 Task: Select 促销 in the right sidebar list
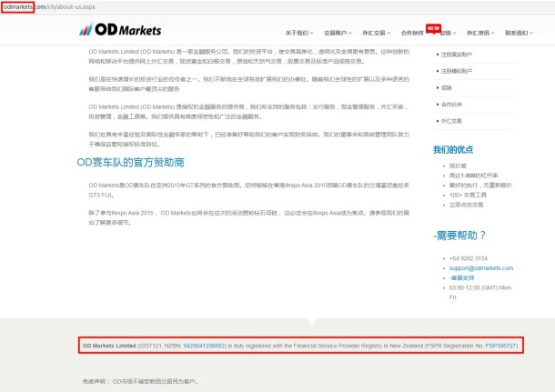(447, 87)
